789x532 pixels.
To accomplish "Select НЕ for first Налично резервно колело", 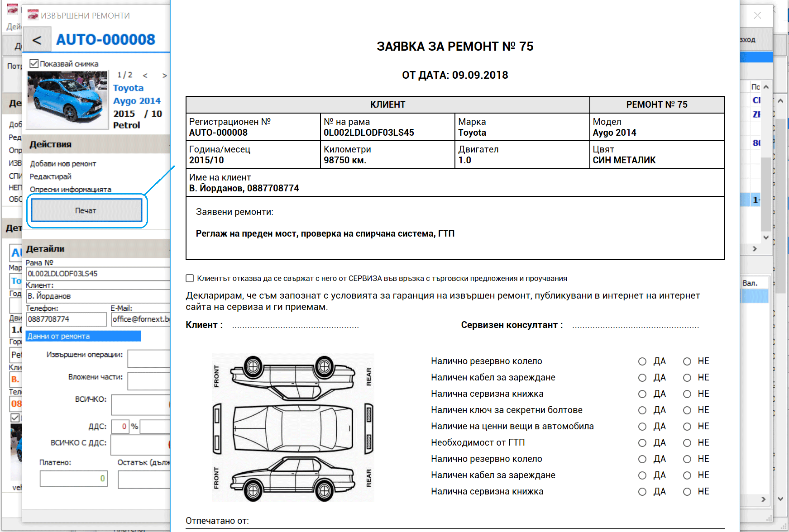I will [x=687, y=361].
